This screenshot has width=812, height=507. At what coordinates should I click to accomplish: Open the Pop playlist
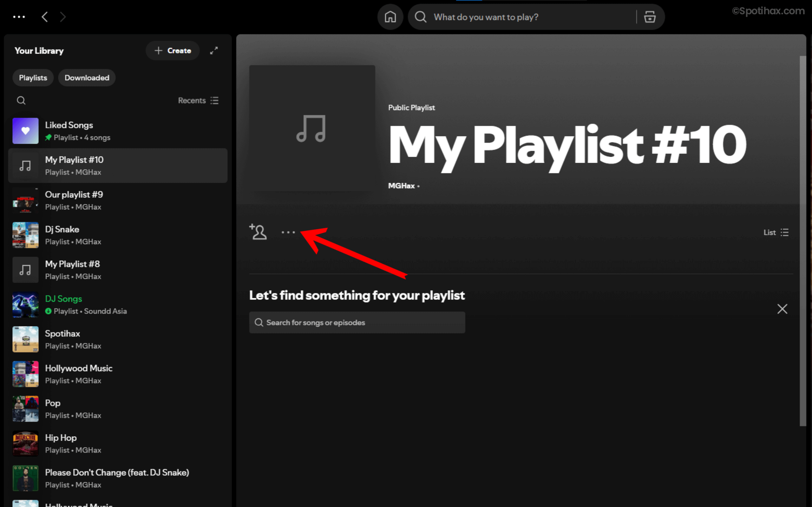pos(118,409)
